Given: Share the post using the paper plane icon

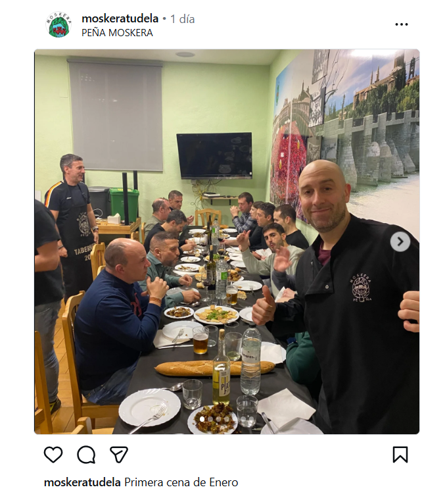Looking at the screenshot, I should [119, 455].
